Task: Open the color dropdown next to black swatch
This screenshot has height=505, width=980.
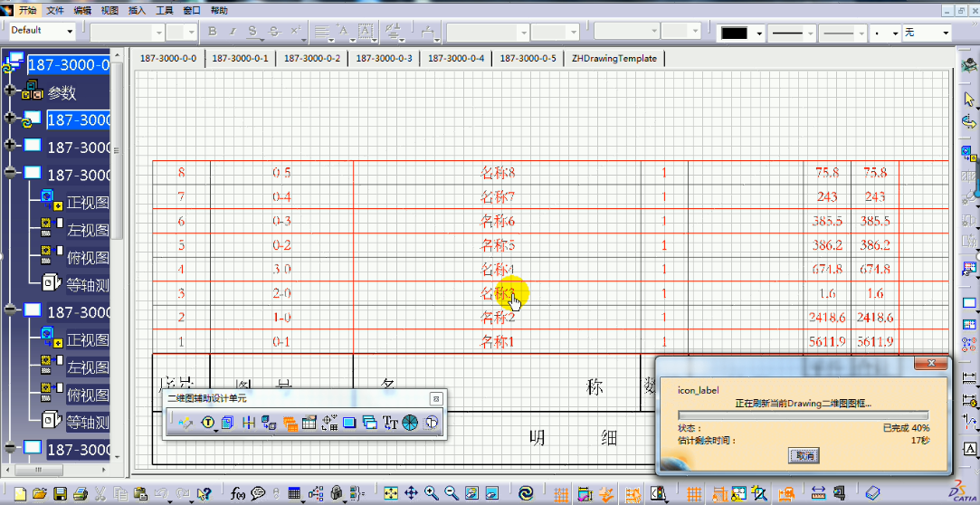Action: 759,33
